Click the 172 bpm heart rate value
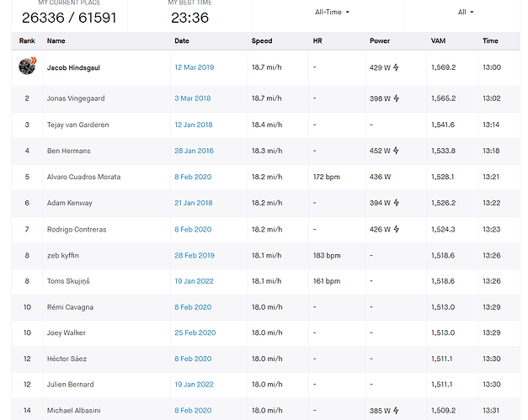 coord(326,177)
